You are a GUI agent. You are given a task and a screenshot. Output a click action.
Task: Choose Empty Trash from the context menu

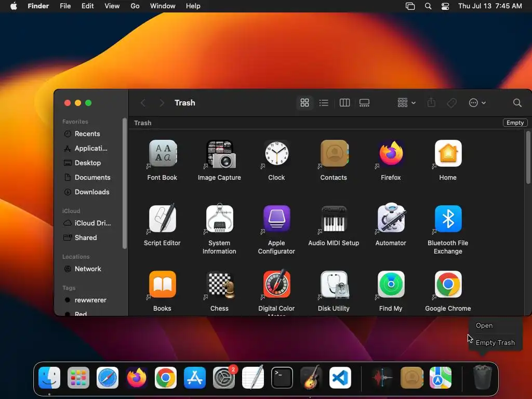click(x=495, y=343)
